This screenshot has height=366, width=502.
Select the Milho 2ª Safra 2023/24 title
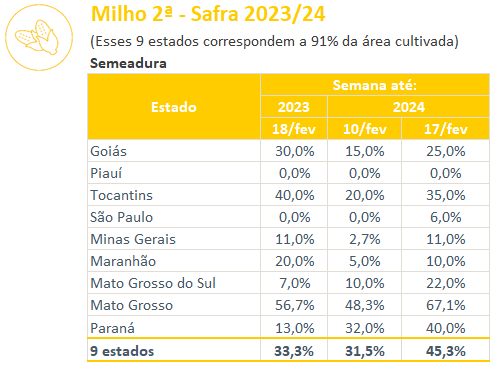(x=208, y=14)
